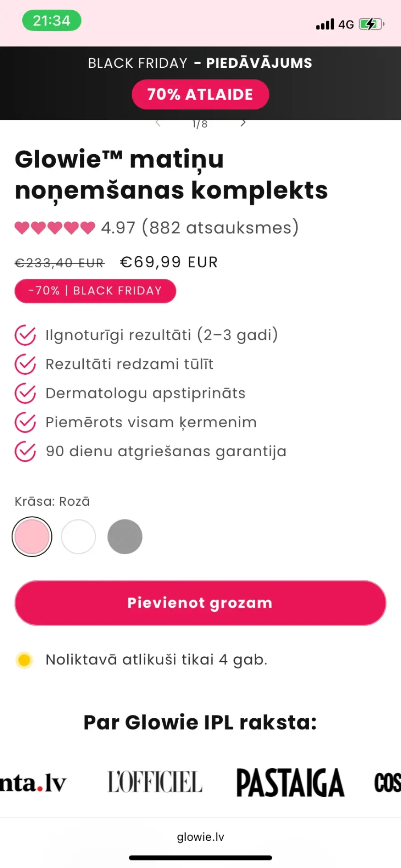
Task: Tap checkmark icon beside Dermatologu apstiprināts
Action: (x=25, y=393)
